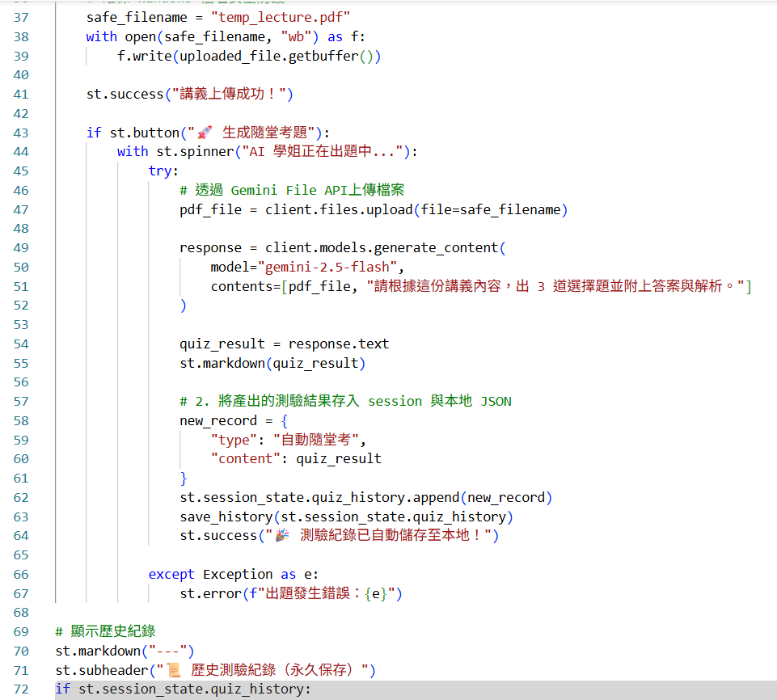
Task: Click st.error on line 67
Action: tap(210, 593)
